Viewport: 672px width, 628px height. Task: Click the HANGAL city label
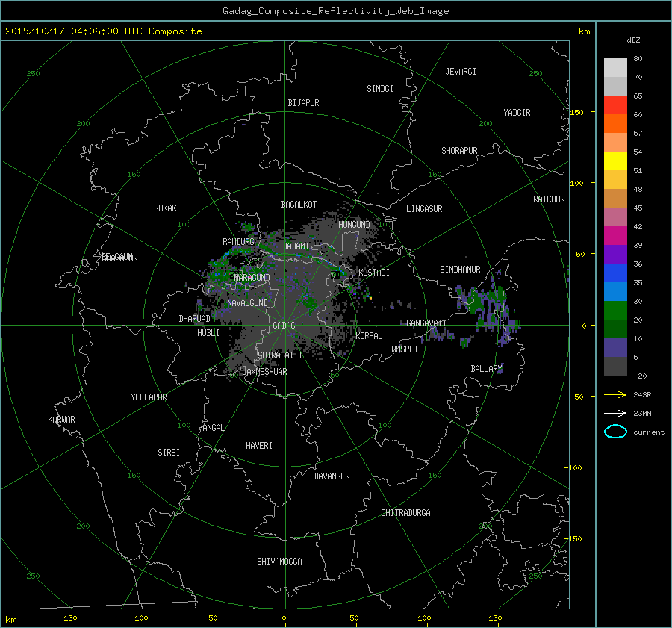coord(211,428)
